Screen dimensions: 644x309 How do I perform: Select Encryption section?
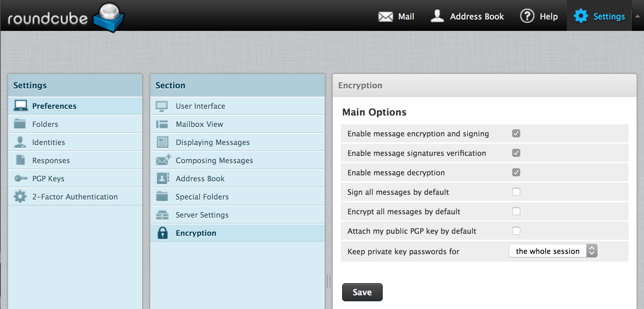pos(237,233)
